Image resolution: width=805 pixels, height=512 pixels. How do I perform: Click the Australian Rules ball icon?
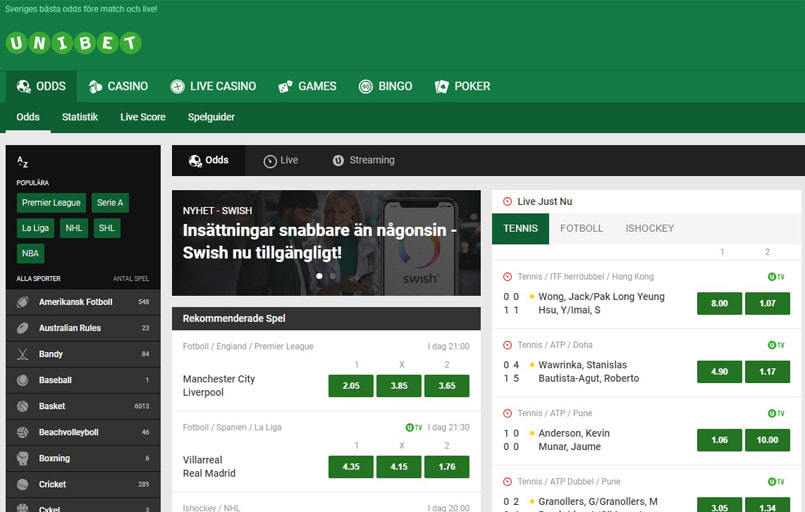(23, 328)
